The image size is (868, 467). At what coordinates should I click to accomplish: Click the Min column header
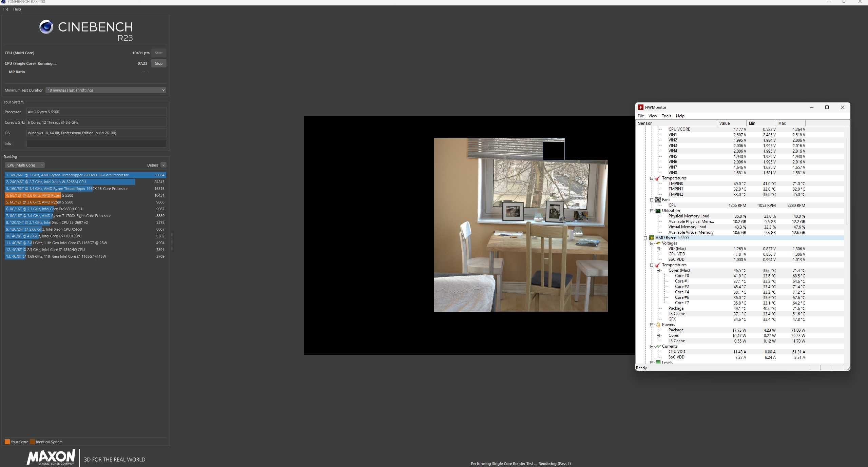761,123
